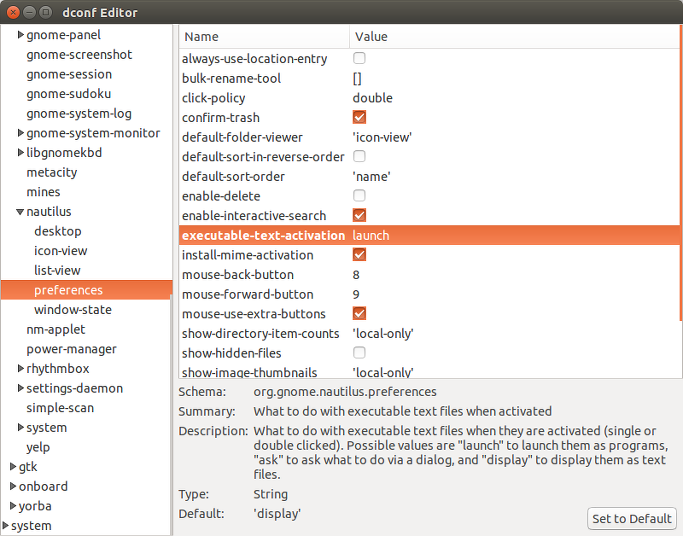683x536 pixels.
Task: Edit mouse-forward-button value 9
Action: pyautogui.click(x=356, y=294)
